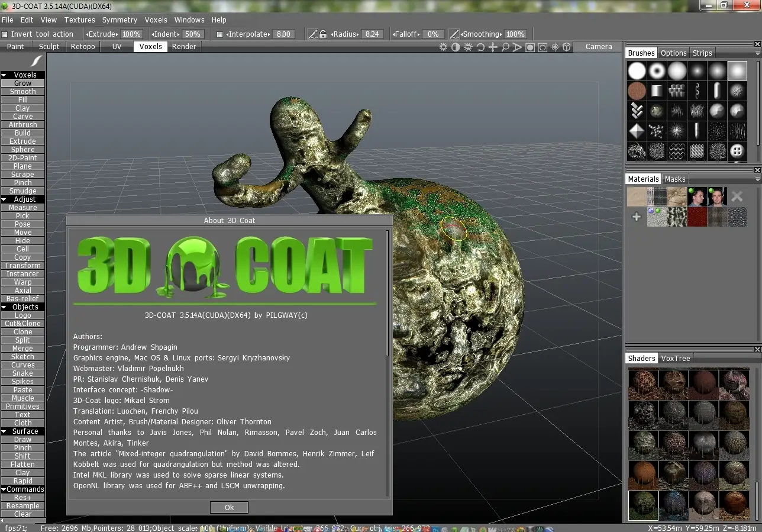
Task: Select the Cut&Clone tool
Action: pos(23,324)
